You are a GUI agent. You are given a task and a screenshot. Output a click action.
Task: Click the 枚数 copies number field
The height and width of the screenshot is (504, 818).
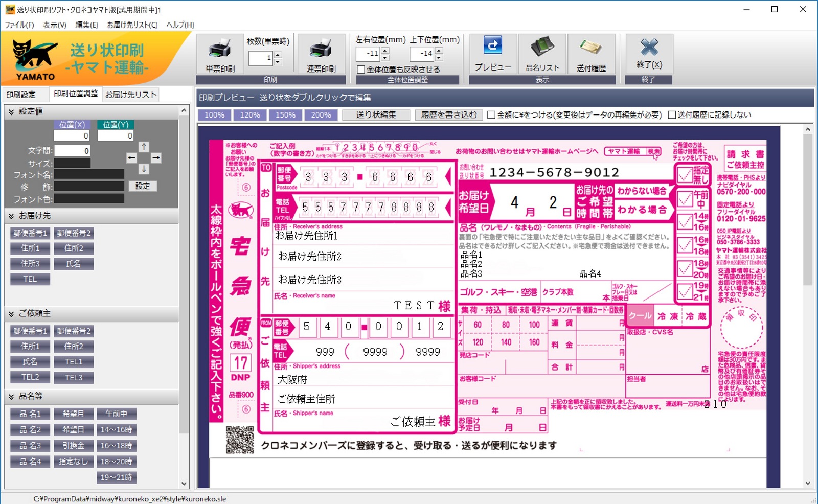pos(261,58)
